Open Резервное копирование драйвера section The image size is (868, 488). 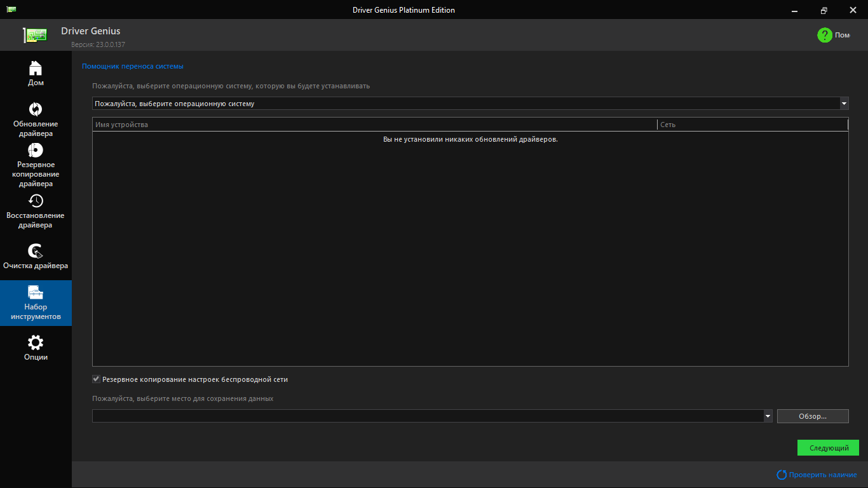click(36, 165)
